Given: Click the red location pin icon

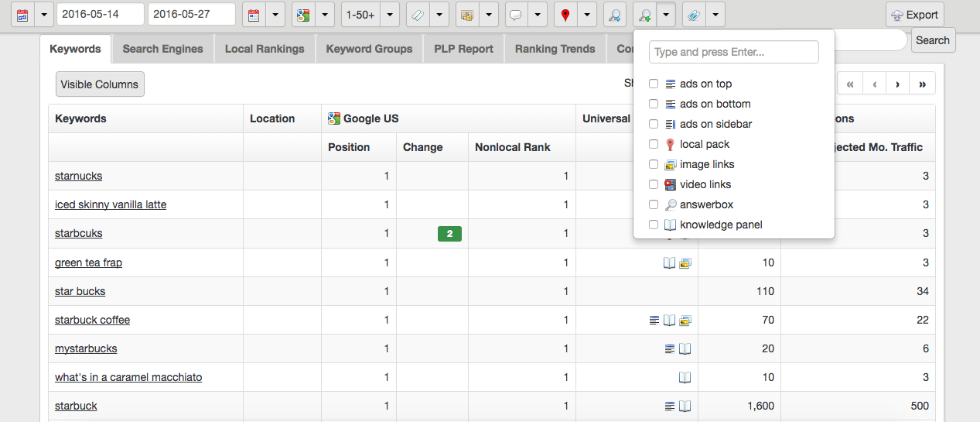Looking at the screenshot, I should click(x=565, y=15).
